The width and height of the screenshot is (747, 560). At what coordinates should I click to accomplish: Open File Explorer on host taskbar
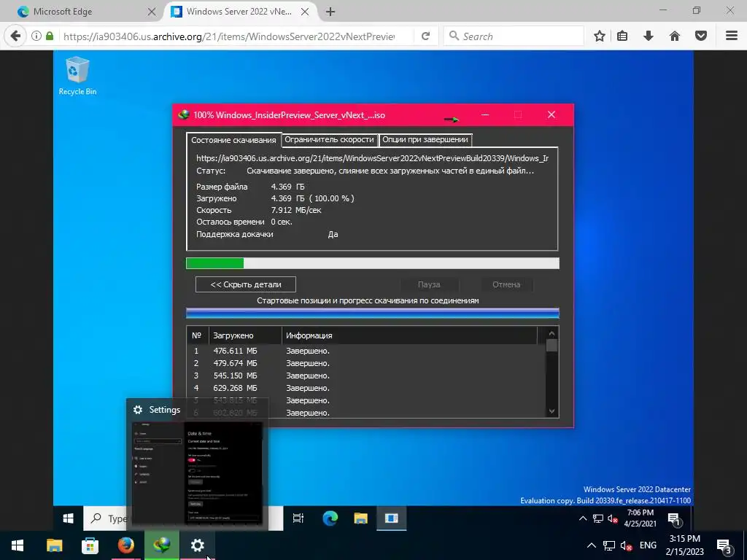(54, 545)
